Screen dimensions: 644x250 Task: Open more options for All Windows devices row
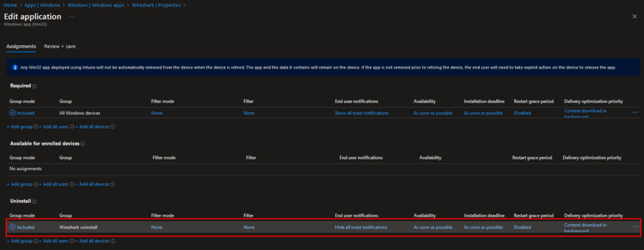click(x=635, y=112)
